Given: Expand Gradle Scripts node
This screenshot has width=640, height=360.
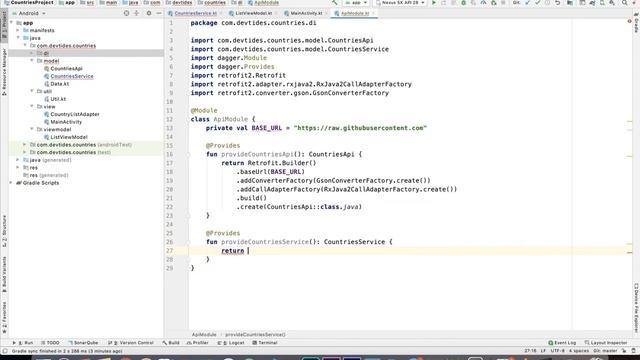Looking at the screenshot, I should click(11, 182).
